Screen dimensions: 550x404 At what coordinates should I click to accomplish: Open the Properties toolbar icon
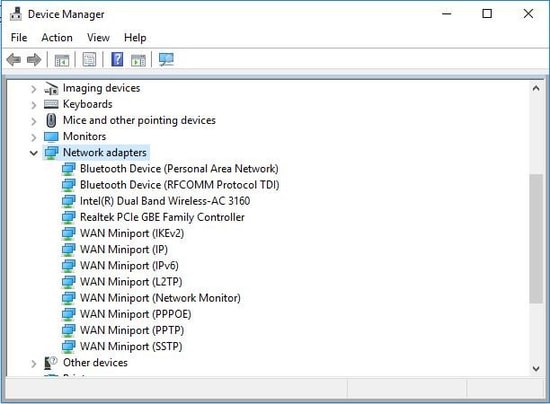(x=89, y=60)
